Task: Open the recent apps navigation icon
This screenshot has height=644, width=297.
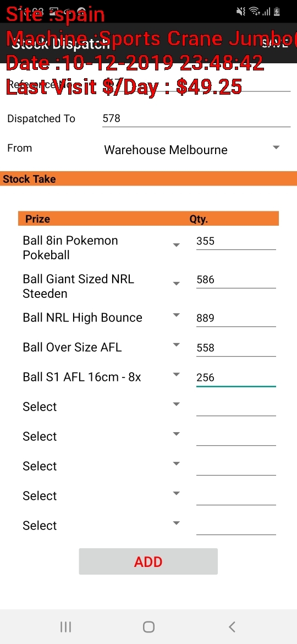Action: (x=65, y=627)
